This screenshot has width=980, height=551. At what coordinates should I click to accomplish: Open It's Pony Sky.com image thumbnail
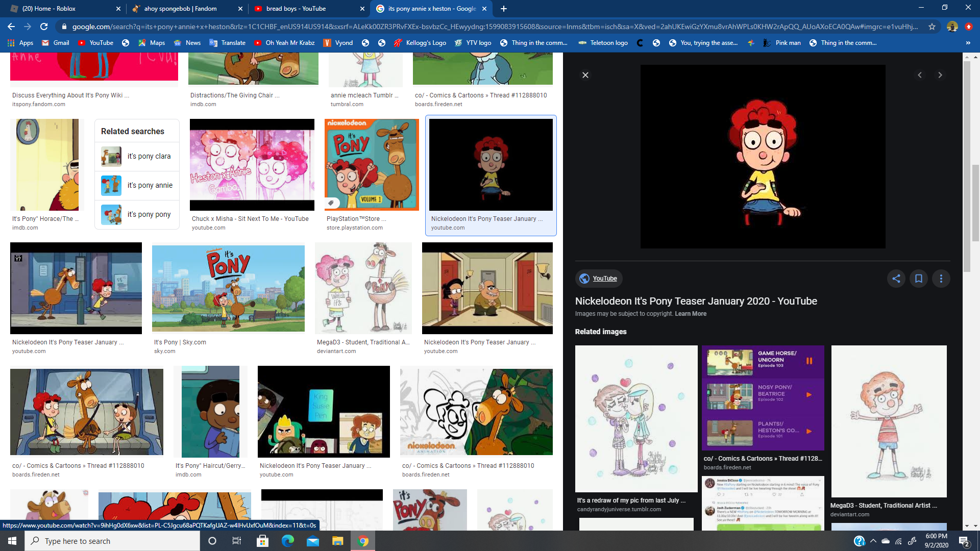[x=228, y=288]
